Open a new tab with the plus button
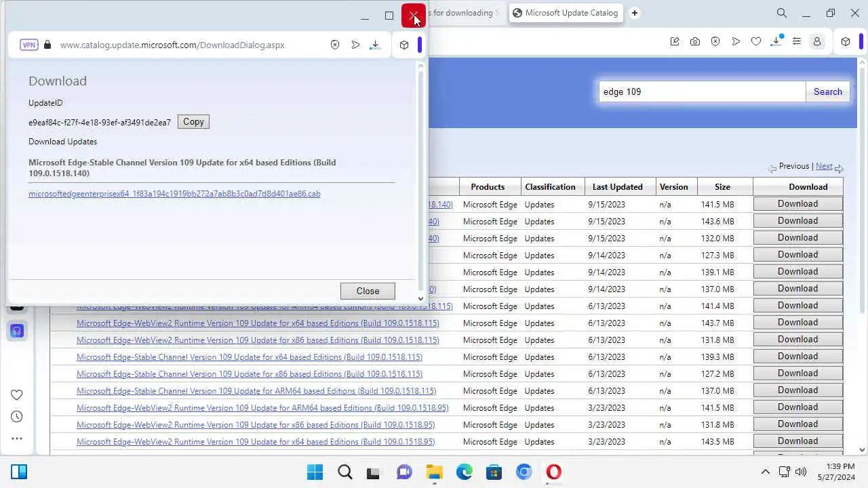The height and width of the screenshot is (488, 868). 635,13
